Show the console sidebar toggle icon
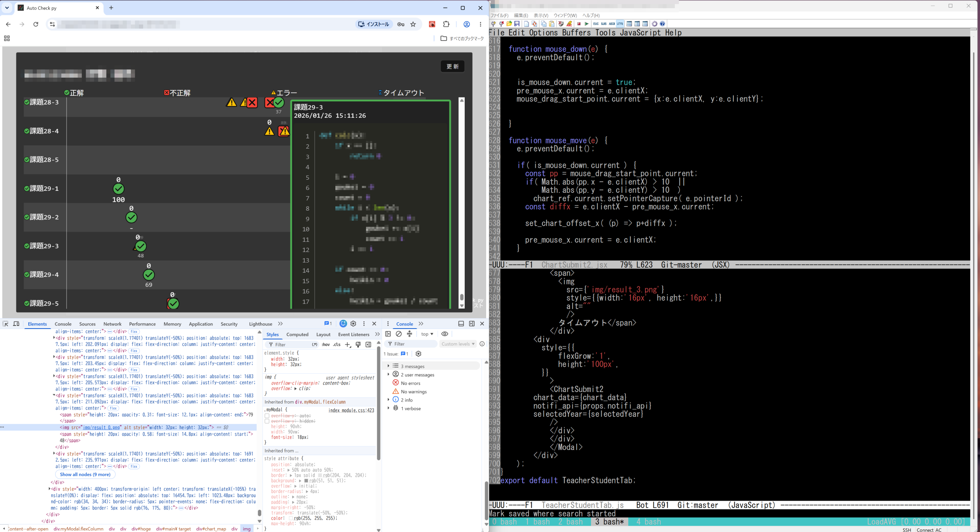 pos(388,334)
